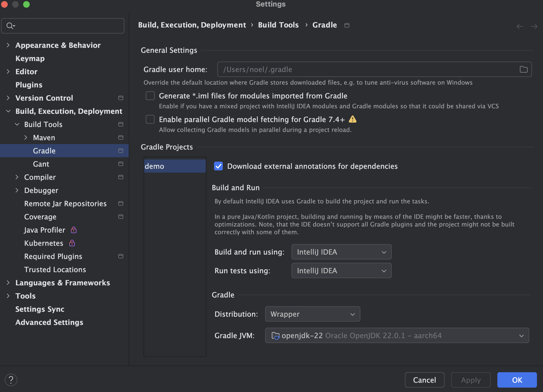This screenshot has height=392, width=543.
Task: Click the project-level settings icon beside Gradle breadcrumb
Action: [347, 25]
